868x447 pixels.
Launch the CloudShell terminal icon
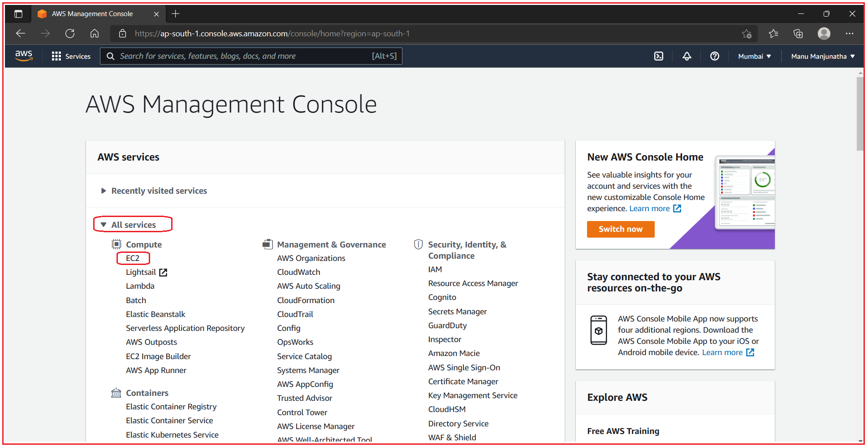click(659, 56)
